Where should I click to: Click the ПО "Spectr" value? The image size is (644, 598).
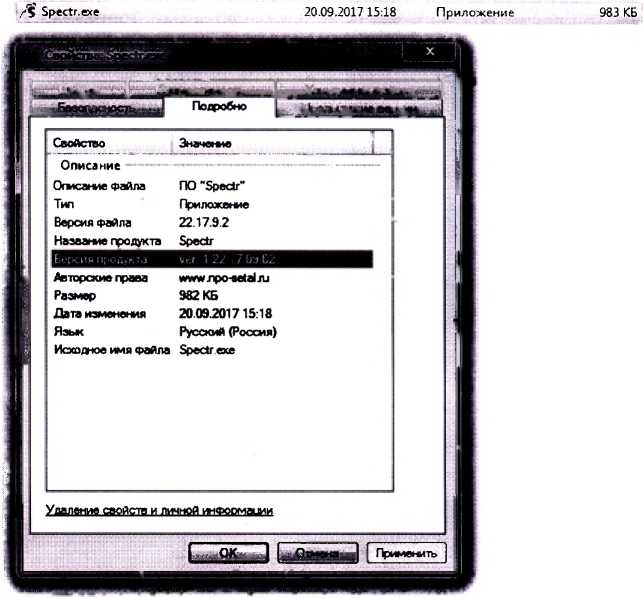[212, 186]
